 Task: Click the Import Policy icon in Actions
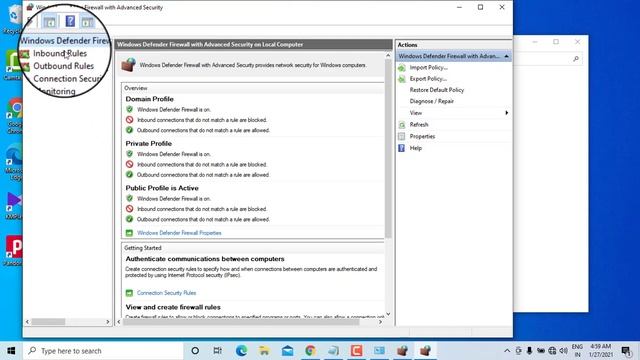(x=402, y=68)
